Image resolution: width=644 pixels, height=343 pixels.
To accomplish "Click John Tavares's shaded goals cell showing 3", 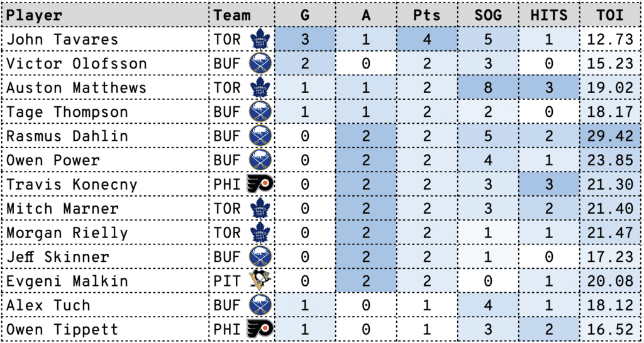I will [305, 40].
